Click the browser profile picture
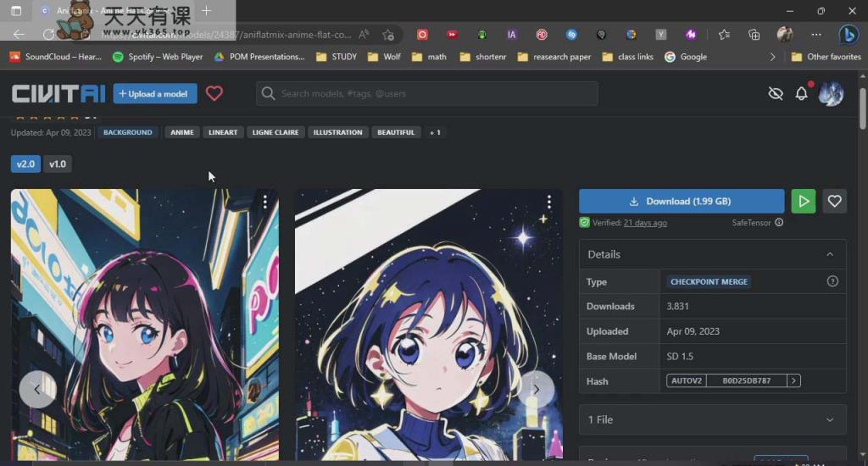This screenshot has height=466, width=868. tap(785, 34)
